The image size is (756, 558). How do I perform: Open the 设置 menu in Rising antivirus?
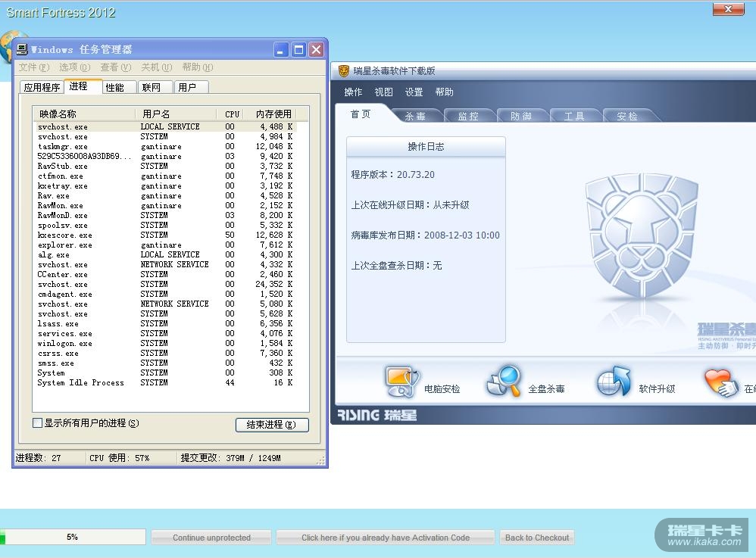click(414, 92)
